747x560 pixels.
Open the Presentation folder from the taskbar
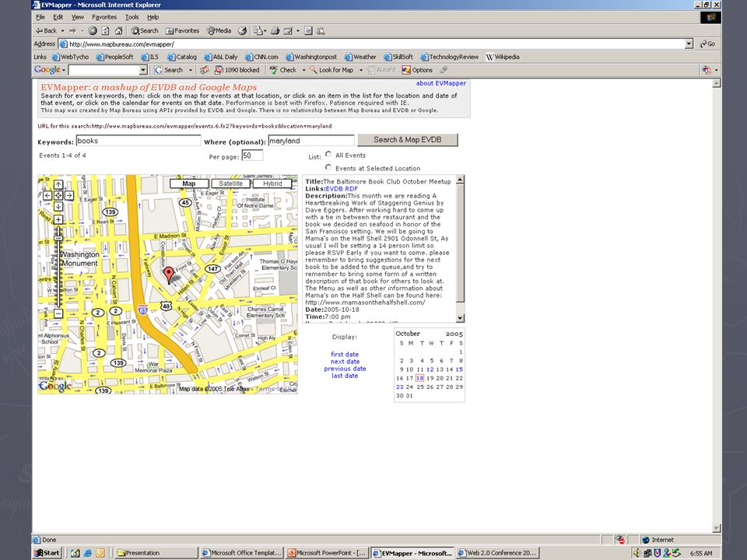(156, 553)
